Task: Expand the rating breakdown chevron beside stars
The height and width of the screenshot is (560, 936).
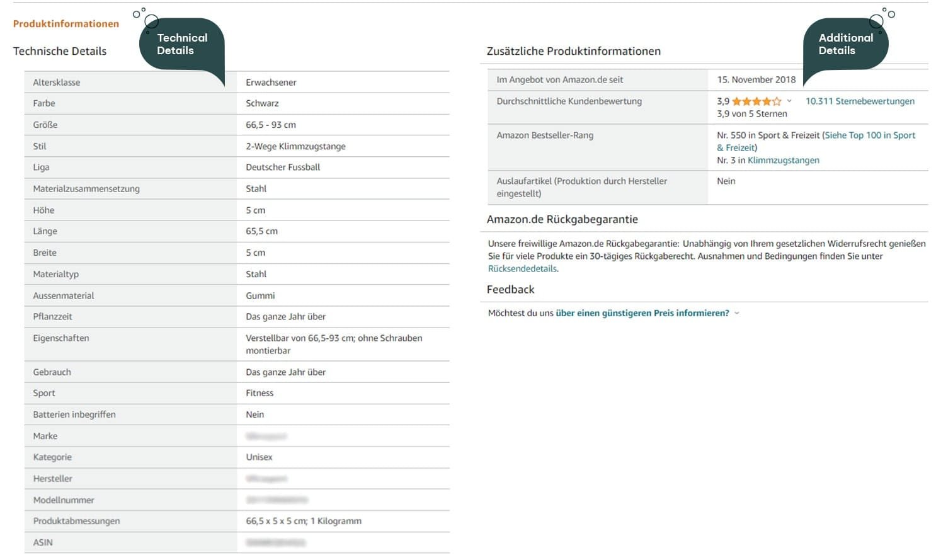Action: coord(789,101)
